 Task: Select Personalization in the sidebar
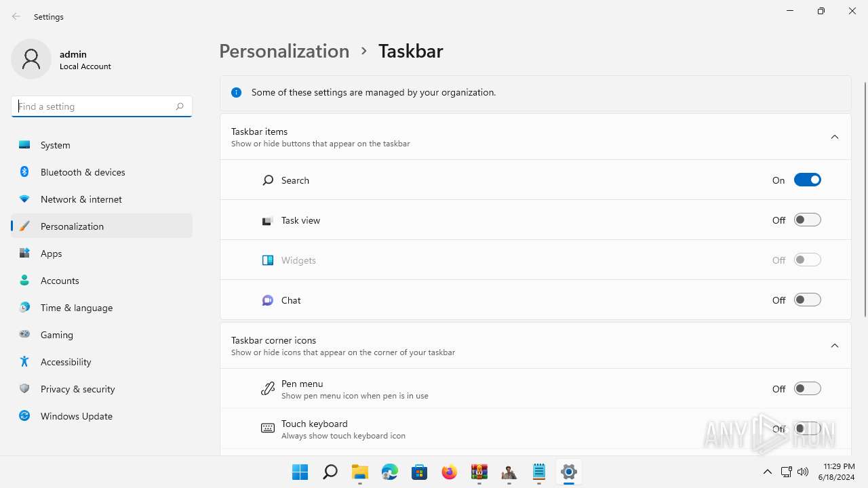click(x=102, y=226)
